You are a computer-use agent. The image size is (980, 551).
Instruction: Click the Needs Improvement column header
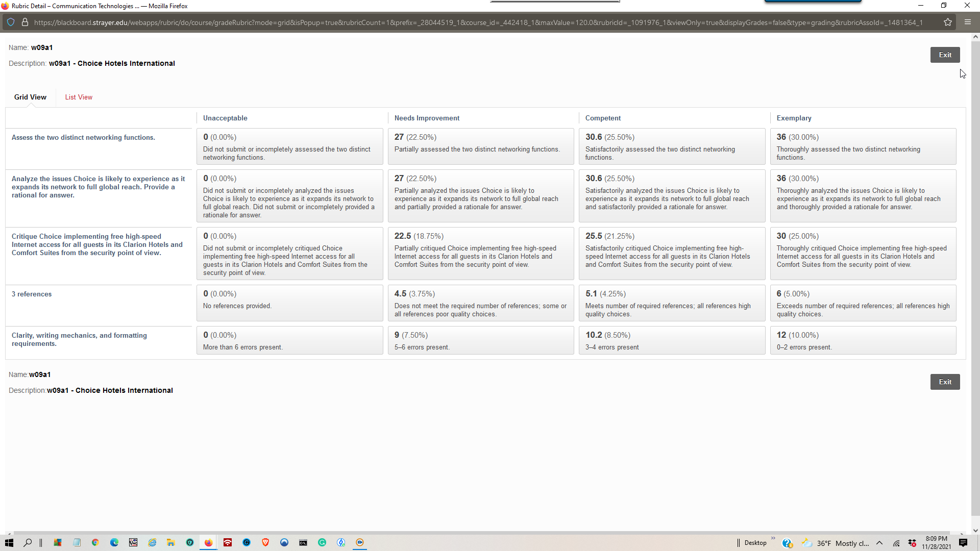tap(427, 118)
